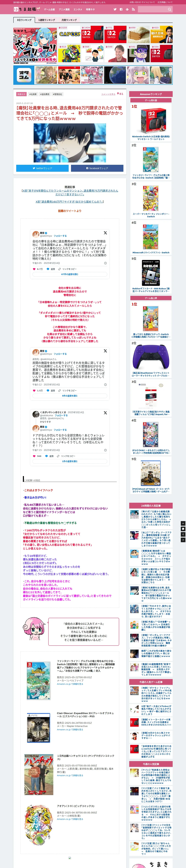Click the X logo on the second embedded tweet
Screen dimensions: 186x868
pos(105,351)
